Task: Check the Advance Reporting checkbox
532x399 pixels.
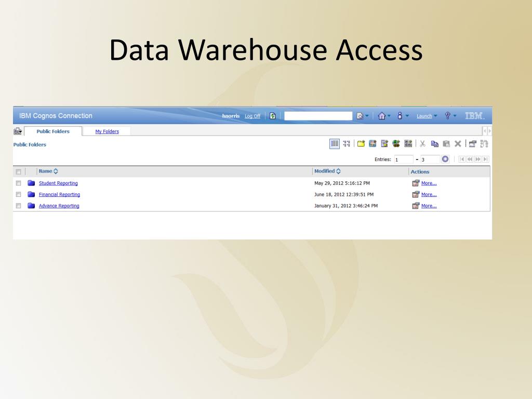Action: [x=18, y=206]
